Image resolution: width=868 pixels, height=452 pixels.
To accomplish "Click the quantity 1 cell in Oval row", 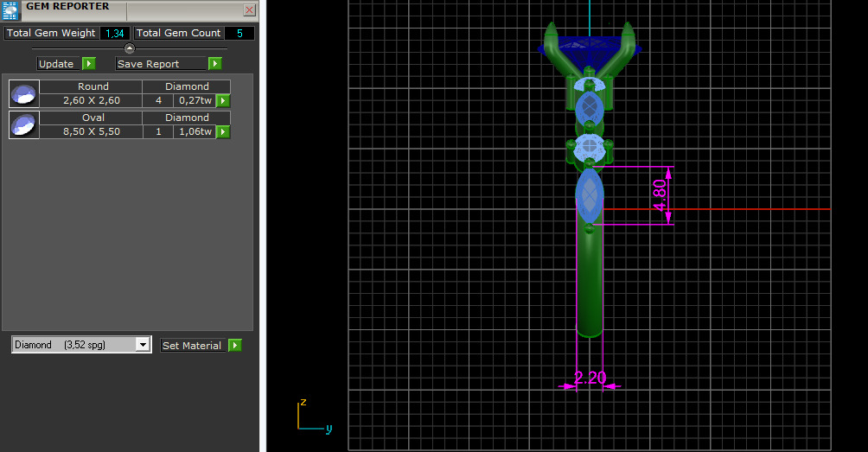I will pos(158,131).
